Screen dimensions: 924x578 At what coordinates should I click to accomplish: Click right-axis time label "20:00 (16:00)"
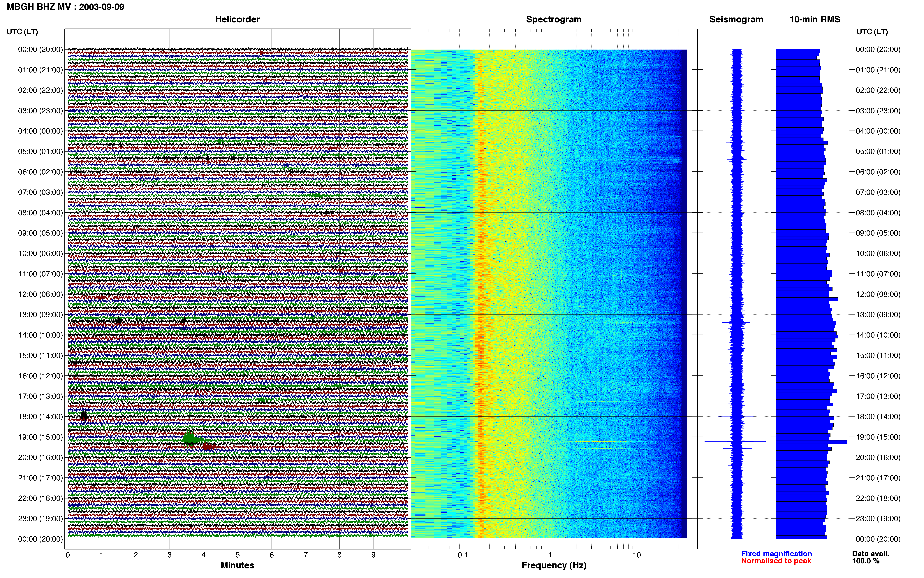point(878,458)
